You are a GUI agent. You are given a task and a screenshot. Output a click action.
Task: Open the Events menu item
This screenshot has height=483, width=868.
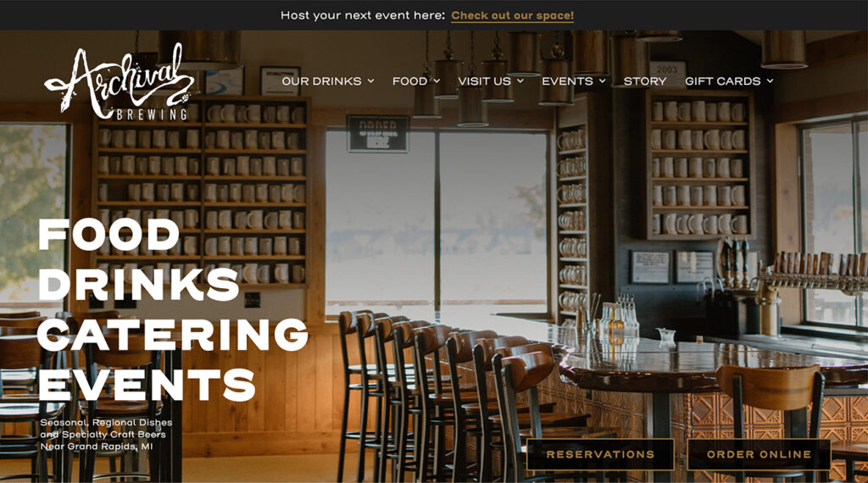tap(567, 81)
